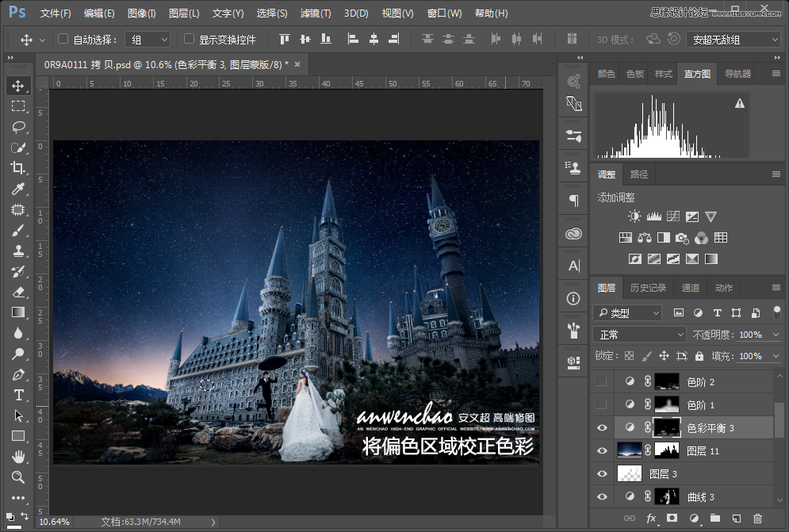The image size is (789, 532).
Task: Select the Dodge tool
Action: click(x=18, y=354)
